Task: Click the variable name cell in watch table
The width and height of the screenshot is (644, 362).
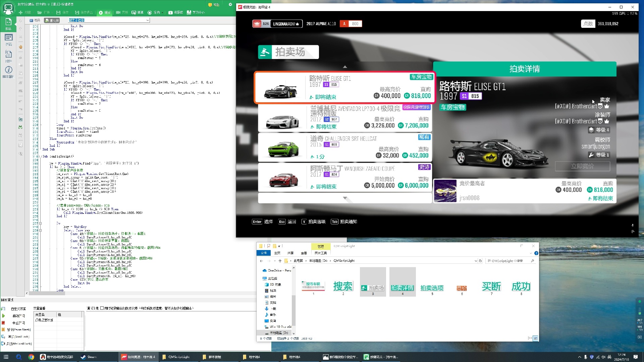Action: 45,320
